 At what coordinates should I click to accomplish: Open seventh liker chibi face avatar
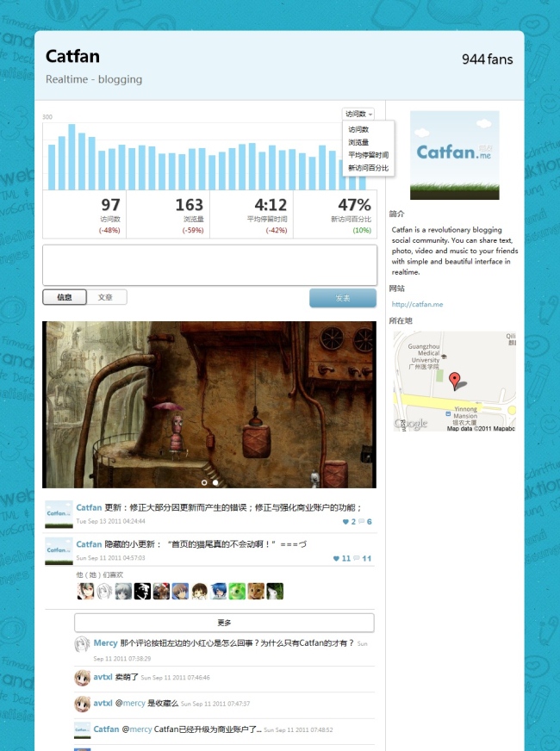pyautogui.click(x=199, y=591)
